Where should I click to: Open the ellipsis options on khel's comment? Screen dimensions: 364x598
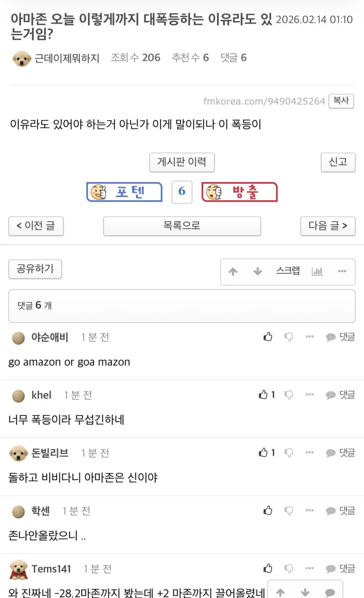309,395
